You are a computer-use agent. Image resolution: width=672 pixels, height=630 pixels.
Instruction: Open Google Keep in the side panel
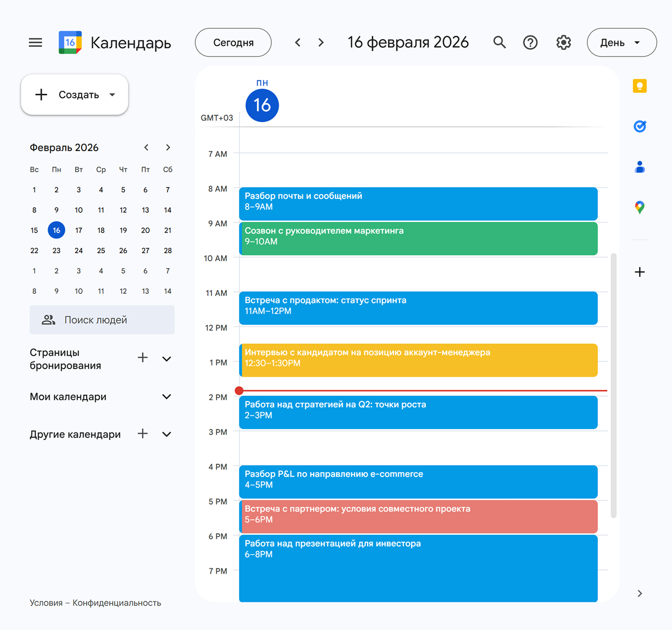pos(639,86)
